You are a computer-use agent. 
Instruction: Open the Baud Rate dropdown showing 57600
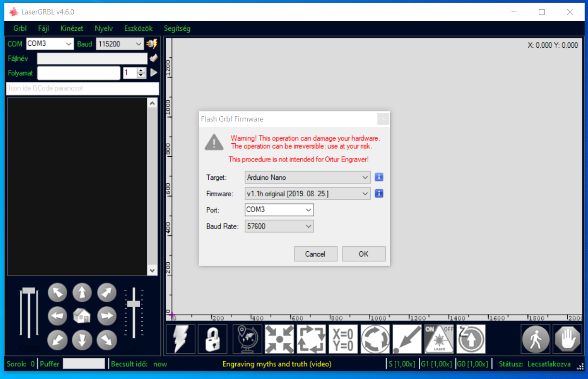pos(279,226)
